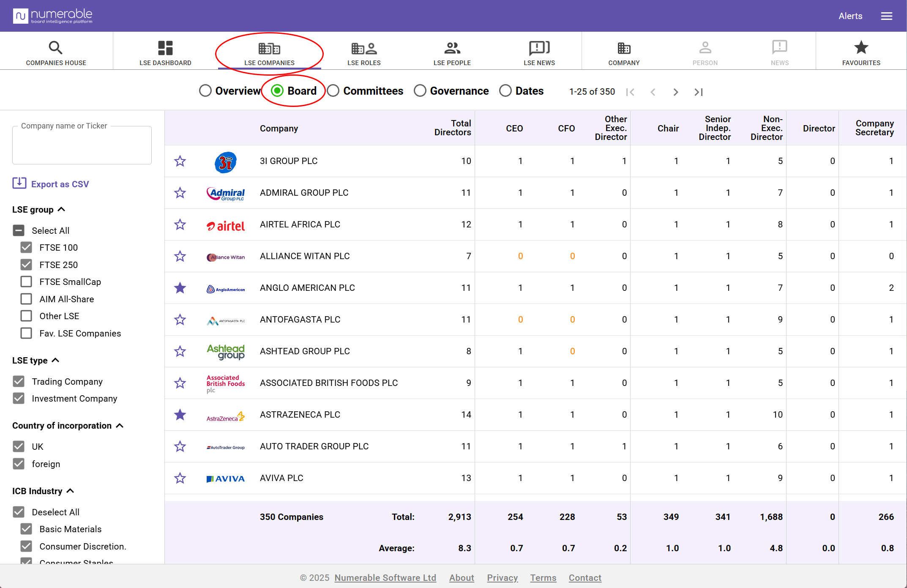The width and height of the screenshot is (907, 588).
Task: Switch to the LSE Roles tab
Action: pos(364,53)
